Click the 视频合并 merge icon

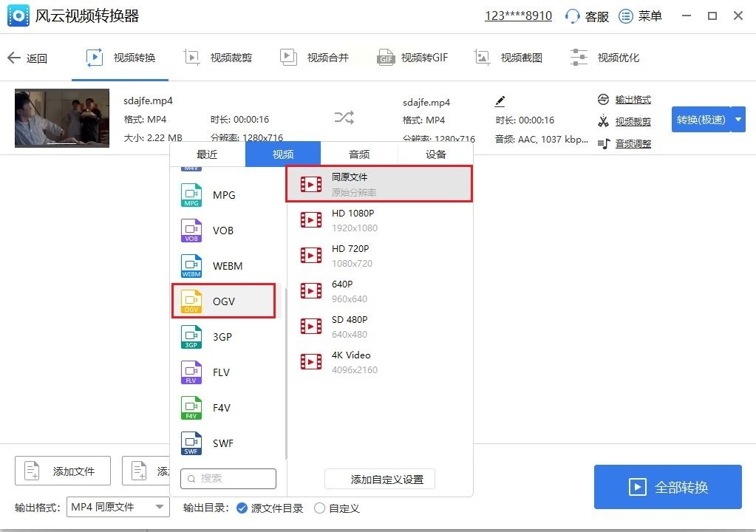288,58
